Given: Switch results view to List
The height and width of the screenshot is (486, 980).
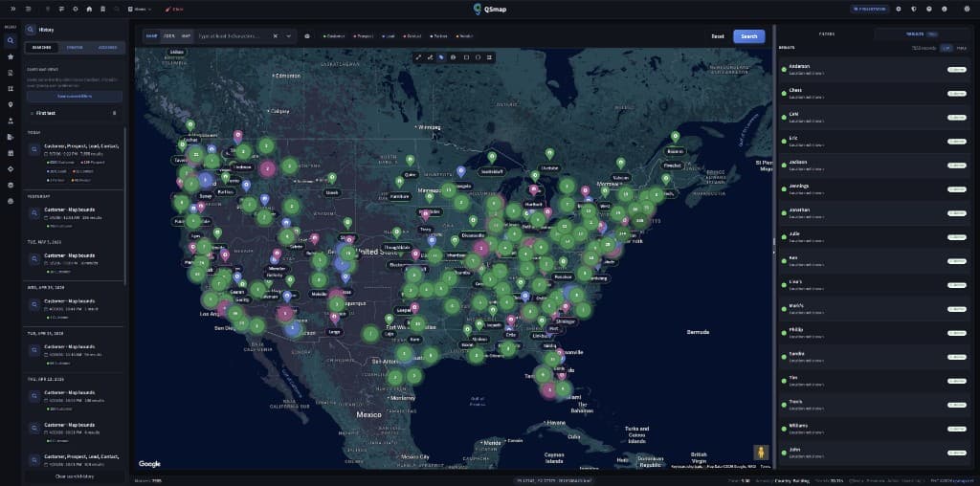Looking at the screenshot, I should (947, 48).
